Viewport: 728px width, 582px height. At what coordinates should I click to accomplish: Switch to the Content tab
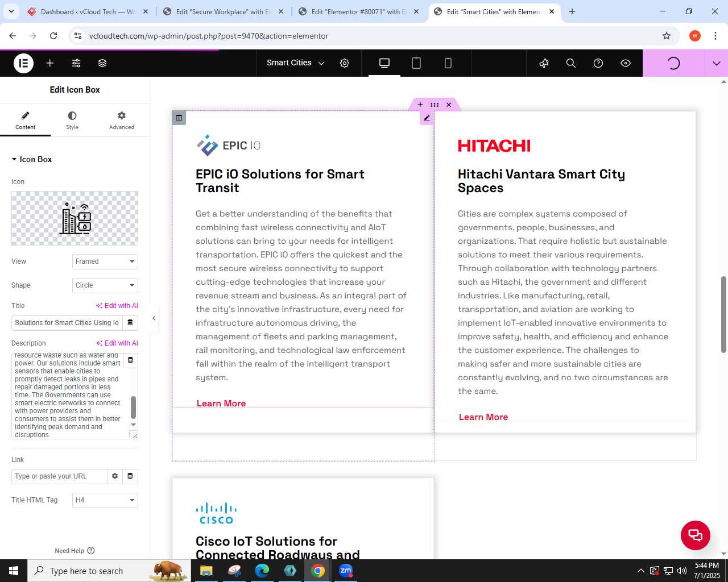pyautogui.click(x=25, y=120)
